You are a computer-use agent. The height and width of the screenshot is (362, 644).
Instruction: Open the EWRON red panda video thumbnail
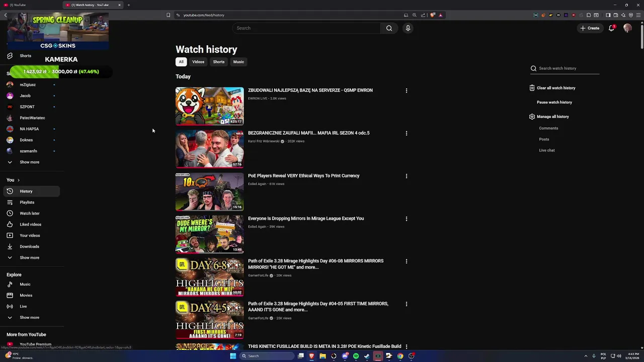(x=209, y=106)
